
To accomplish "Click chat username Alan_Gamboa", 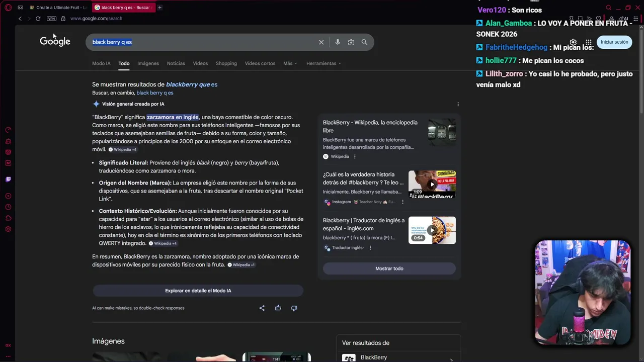I will 509,23.
